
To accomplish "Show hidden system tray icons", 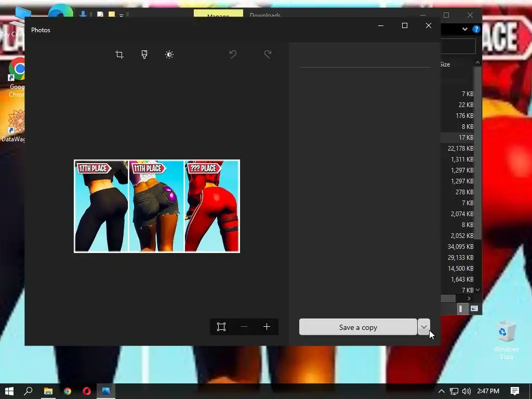I will 442,391.
